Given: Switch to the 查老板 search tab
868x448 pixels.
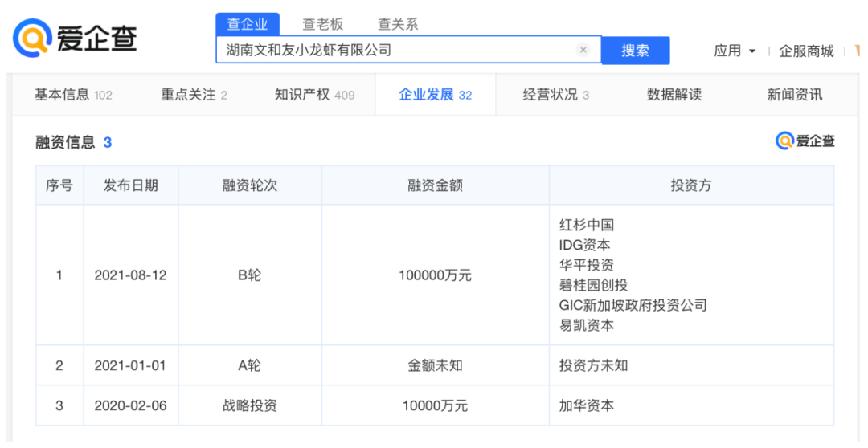Looking at the screenshot, I should 323,24.
